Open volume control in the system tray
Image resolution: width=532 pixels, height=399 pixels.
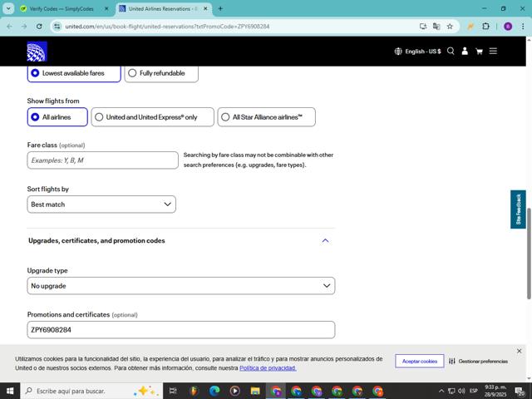[461, 391]
